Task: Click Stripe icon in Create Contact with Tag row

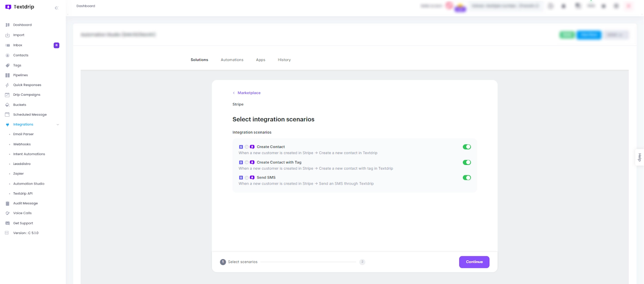Action: [241, 163]
